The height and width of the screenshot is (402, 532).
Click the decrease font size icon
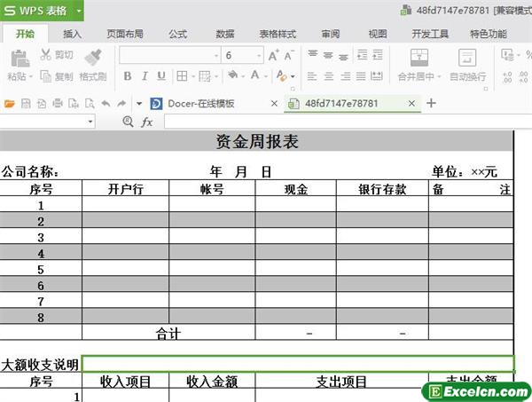point(289,55)
